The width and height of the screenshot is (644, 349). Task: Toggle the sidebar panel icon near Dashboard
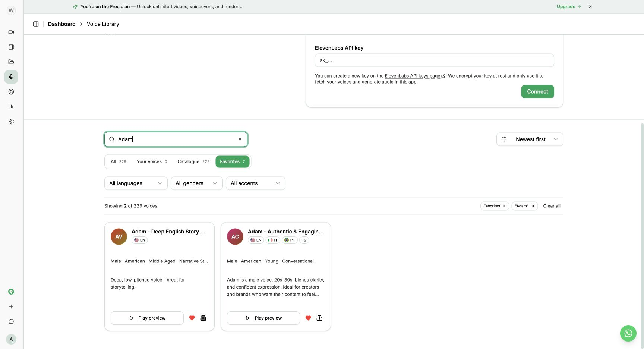pyautogui.click(x=36, y=24)
